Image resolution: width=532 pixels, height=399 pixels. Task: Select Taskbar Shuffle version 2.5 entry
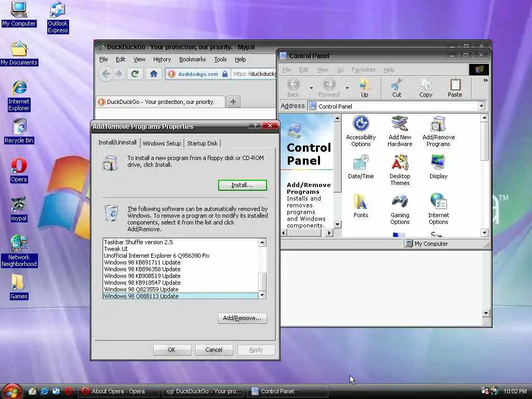click(x=180, y=242)
